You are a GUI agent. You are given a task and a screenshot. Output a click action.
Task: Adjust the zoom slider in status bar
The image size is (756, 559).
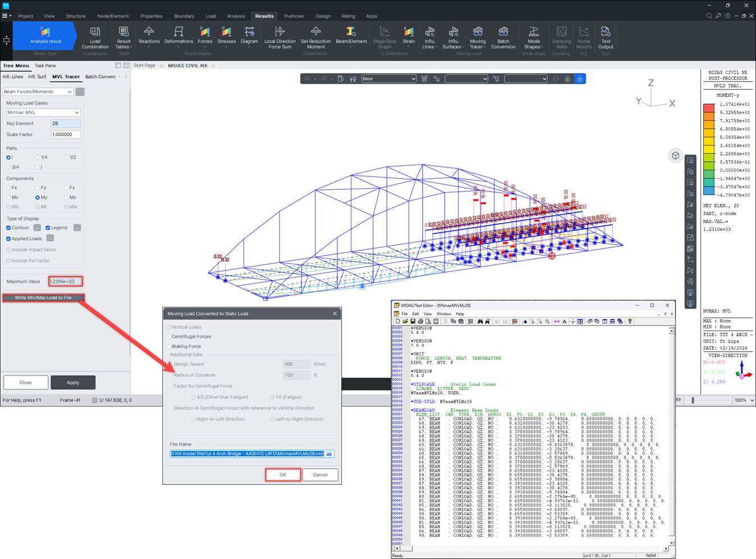[x=692, y=401]
